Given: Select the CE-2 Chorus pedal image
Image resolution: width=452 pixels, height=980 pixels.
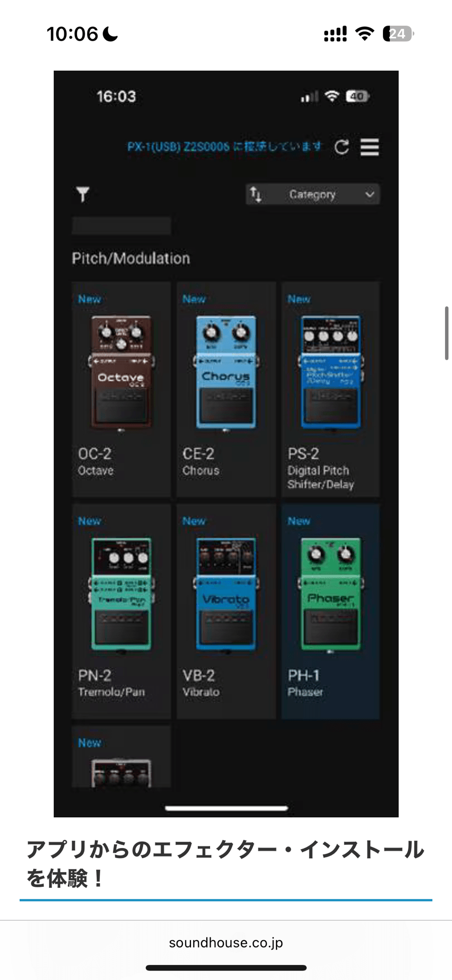Looking at the screenshot, I should tap(226, 372).
